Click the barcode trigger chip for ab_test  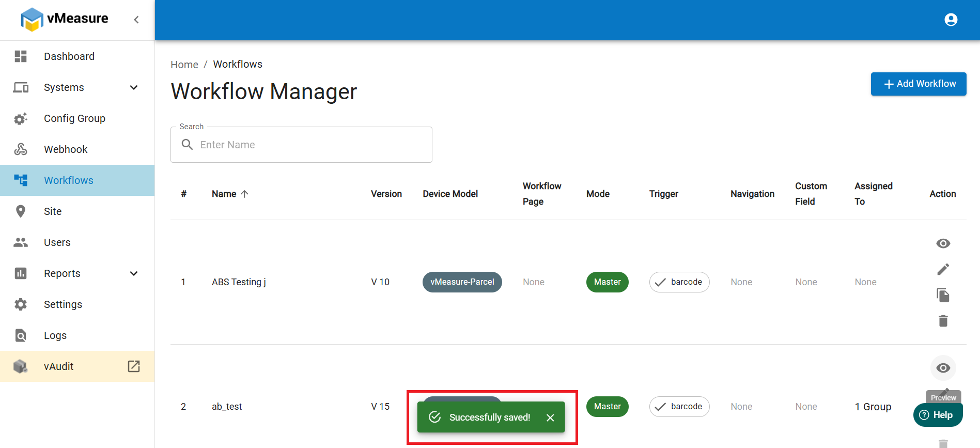click(679, 407)
